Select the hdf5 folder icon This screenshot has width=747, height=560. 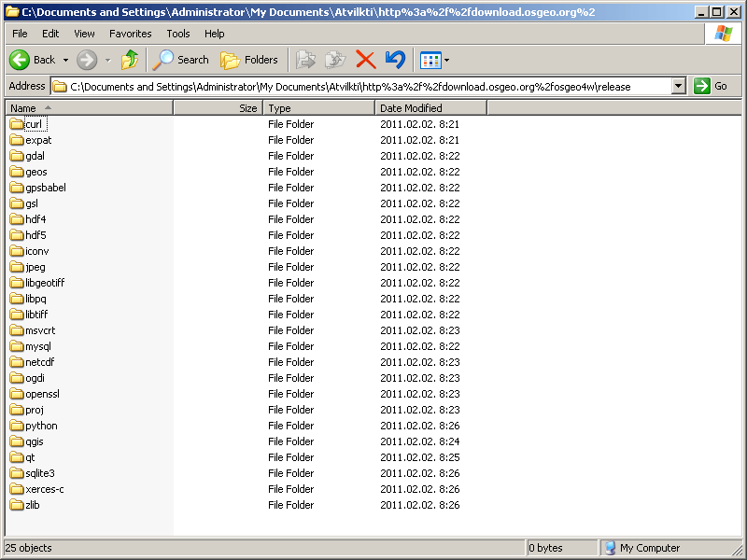point(16,235)
